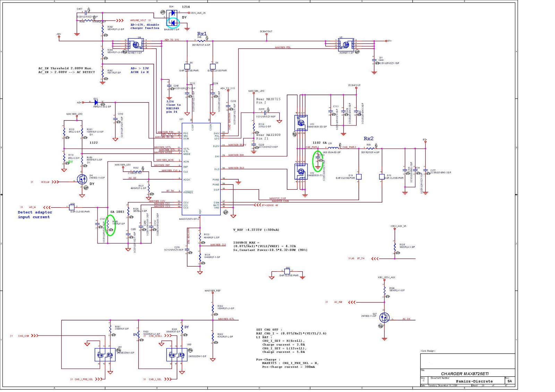Click the 'V_REF :4.2235V (<500uA)' note

point(256,230)
